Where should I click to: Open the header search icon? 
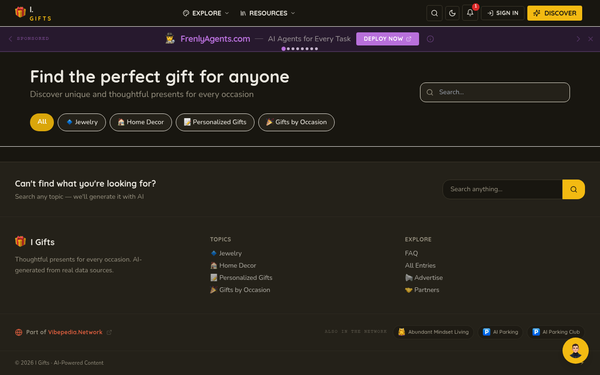coord(434,13)
